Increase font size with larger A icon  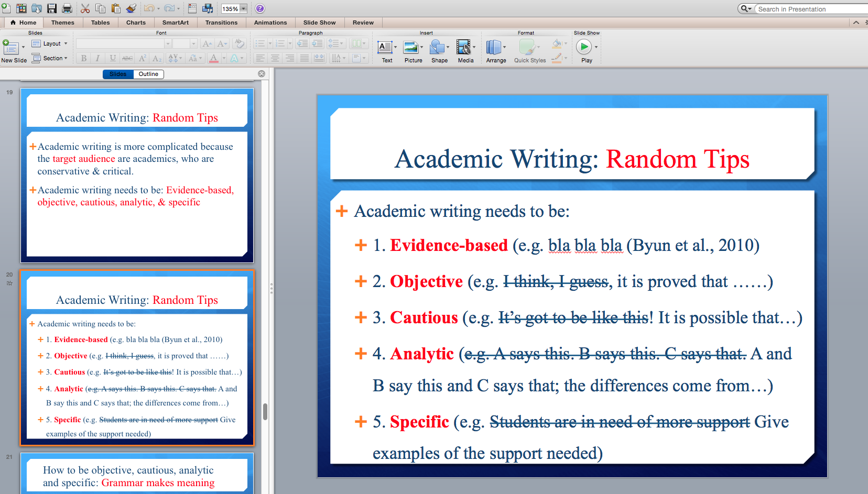(207, 43)
